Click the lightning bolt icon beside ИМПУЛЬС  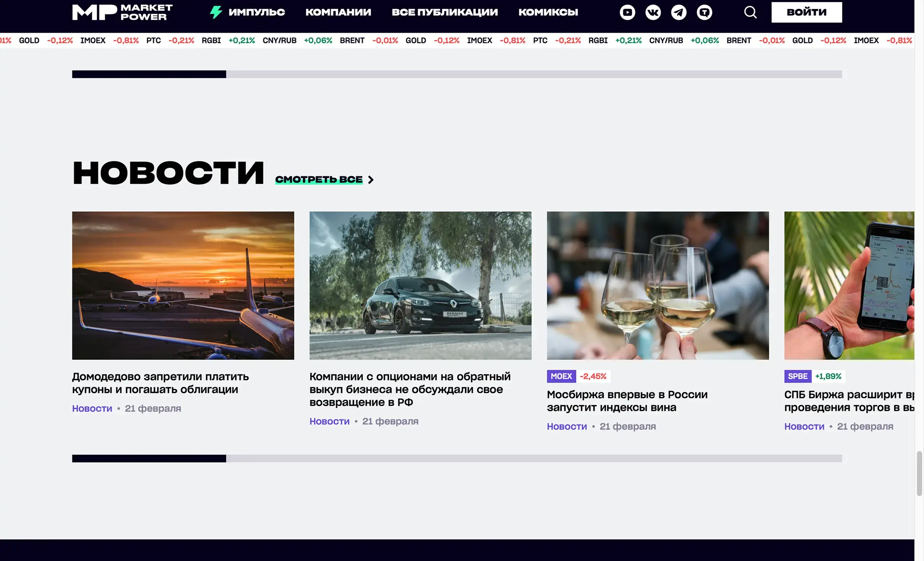tap(216, 12)
